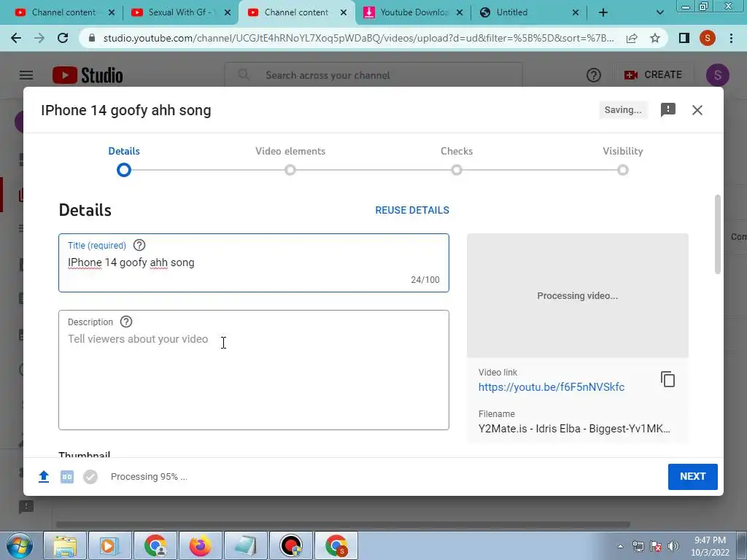
Task: Go to the Checks step
Action: click(x=457, y=160)
